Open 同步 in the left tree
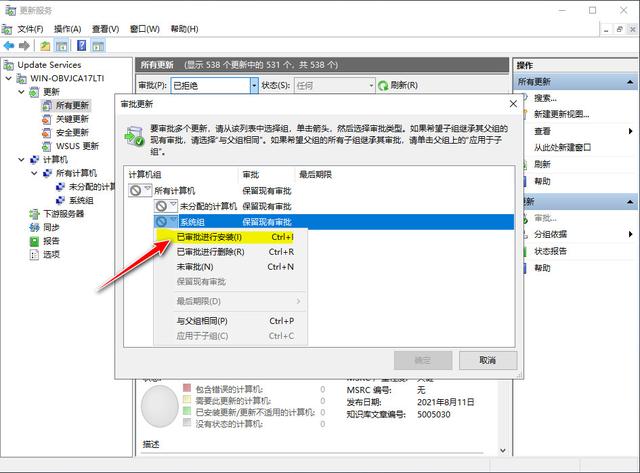The width and height of the screenshot is (640, 473). [x=51, y=227]
